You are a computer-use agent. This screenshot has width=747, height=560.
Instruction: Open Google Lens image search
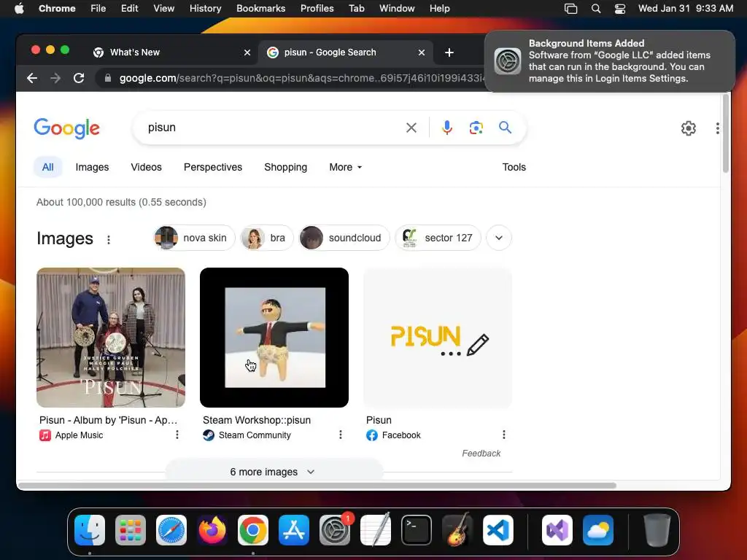point(476,128)
